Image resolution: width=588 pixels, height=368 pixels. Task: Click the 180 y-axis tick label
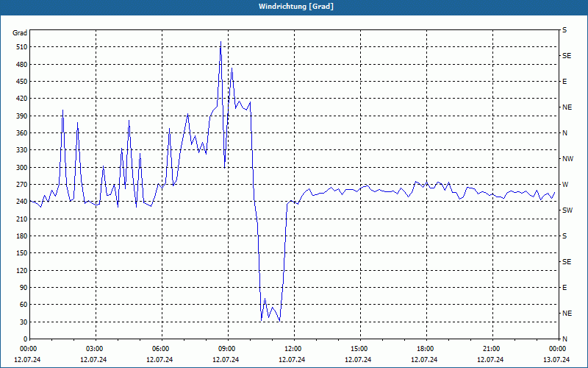pos(22,236)
